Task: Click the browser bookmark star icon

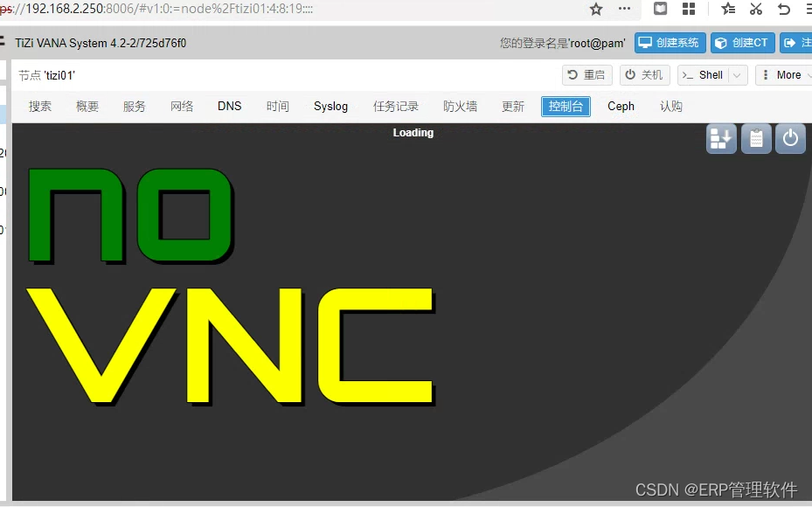Action: point(595,10)
